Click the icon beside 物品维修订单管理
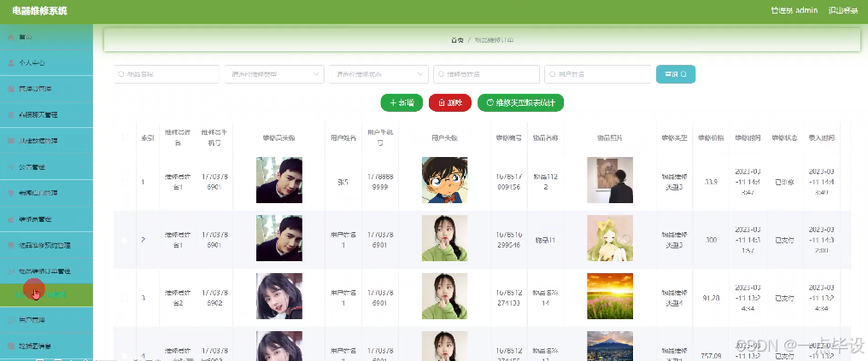This screenshot has height=361, width=868. point(11,271)
